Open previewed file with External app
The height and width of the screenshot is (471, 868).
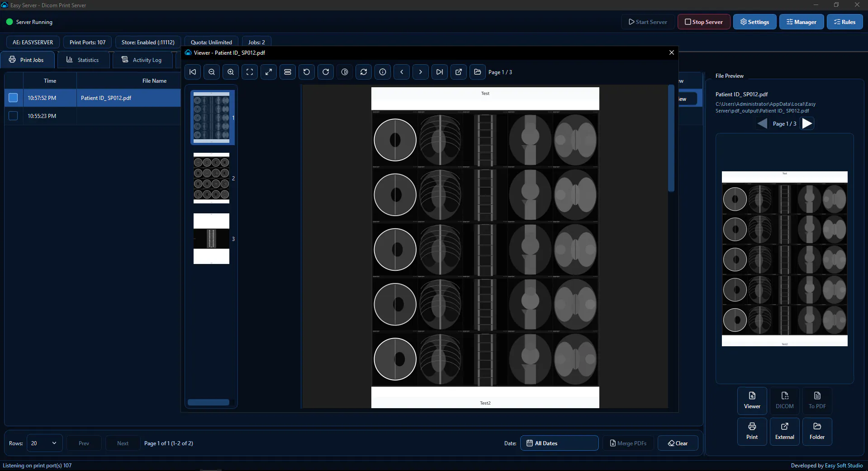(x=784, y=431)
